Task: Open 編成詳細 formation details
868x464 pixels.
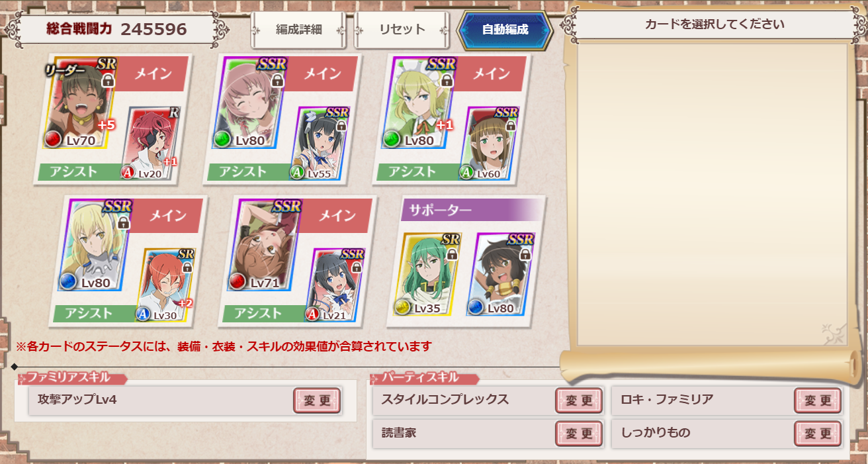Action: (298, 30)
